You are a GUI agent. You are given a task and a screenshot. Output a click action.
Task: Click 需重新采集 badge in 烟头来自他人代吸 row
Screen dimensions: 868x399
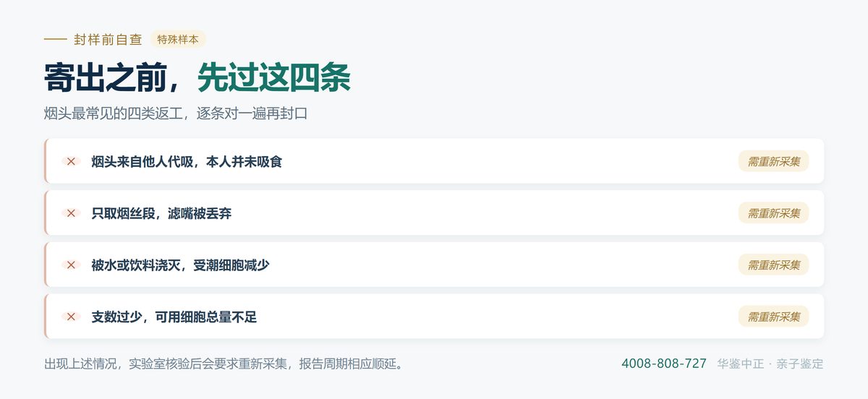[773, 161]
